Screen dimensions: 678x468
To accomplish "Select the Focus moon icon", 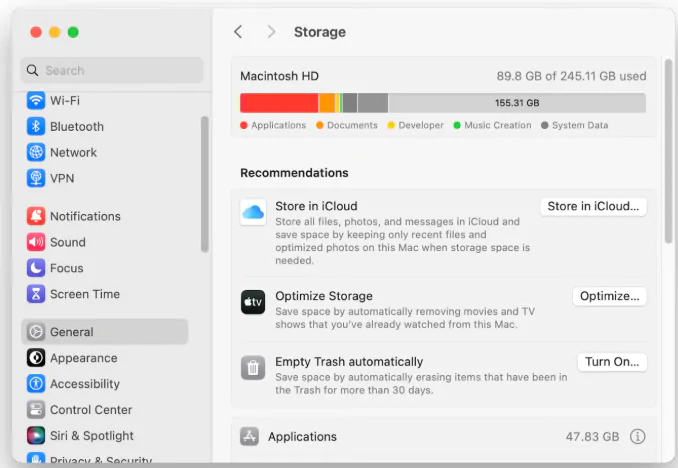I will coord(36,269).
